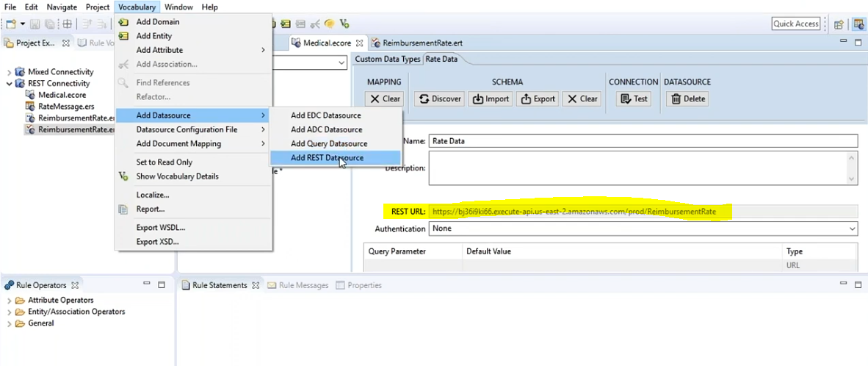Choose Add REST Datasource menu entry
868x366 pixels.
(327, 157)
